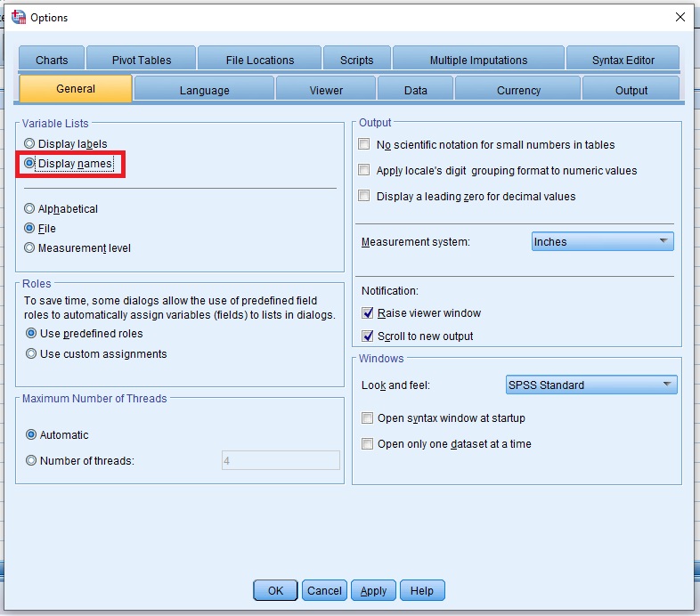This screenshot has width=700, height=616.
Task: Select Use custom assignments
Action: (x=31, y=353)
